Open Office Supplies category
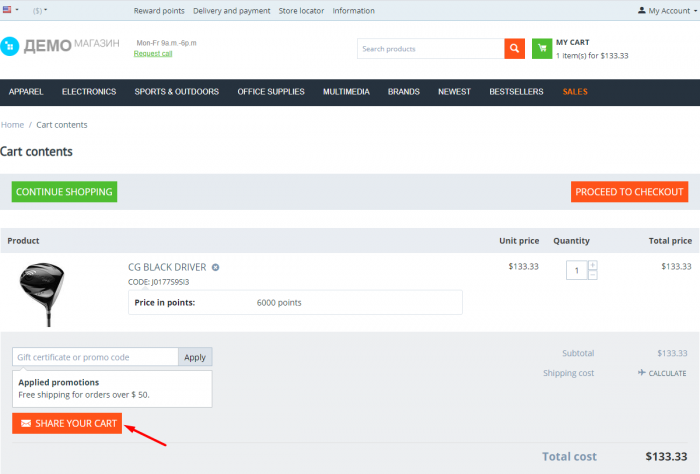Image resolution: width=700 pixels, height=474 pixels. point(271,92)
